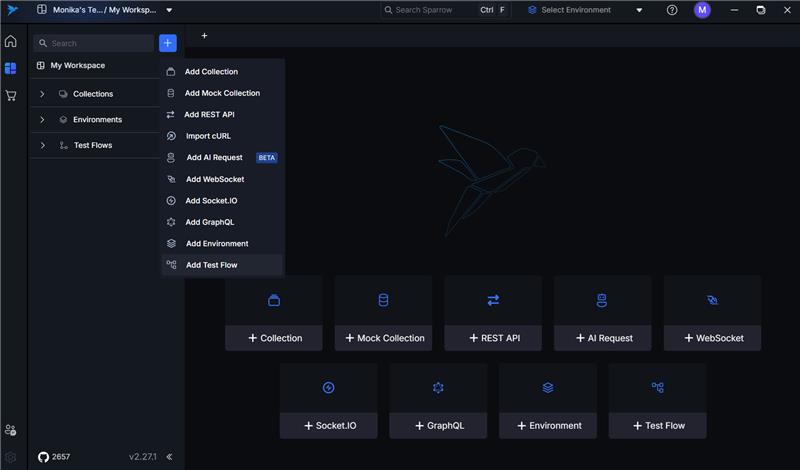The image size is (800, 470).
Task: Expand the Collections tree chevron
Action: (42, 94)
